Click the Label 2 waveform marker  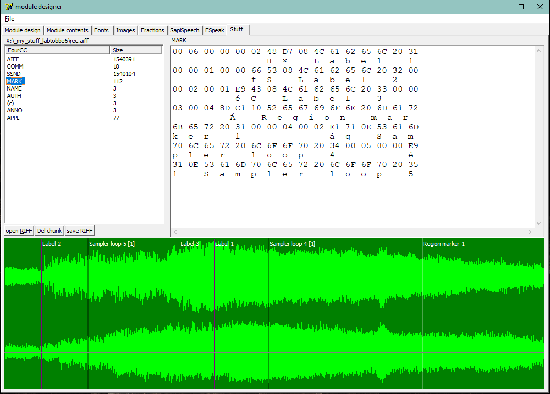click(x=52, y=244)
